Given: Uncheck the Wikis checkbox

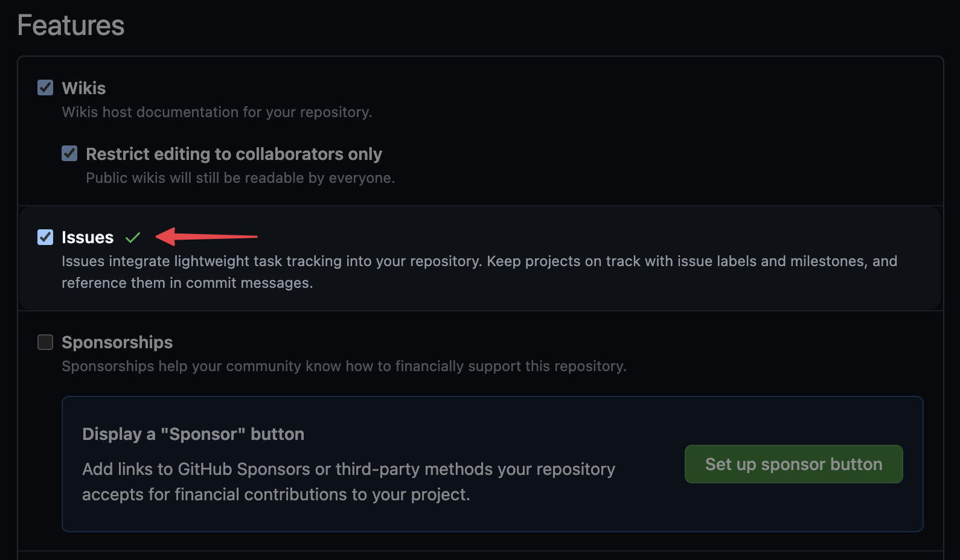Looking at the screenshot, I should pos(45,88).
